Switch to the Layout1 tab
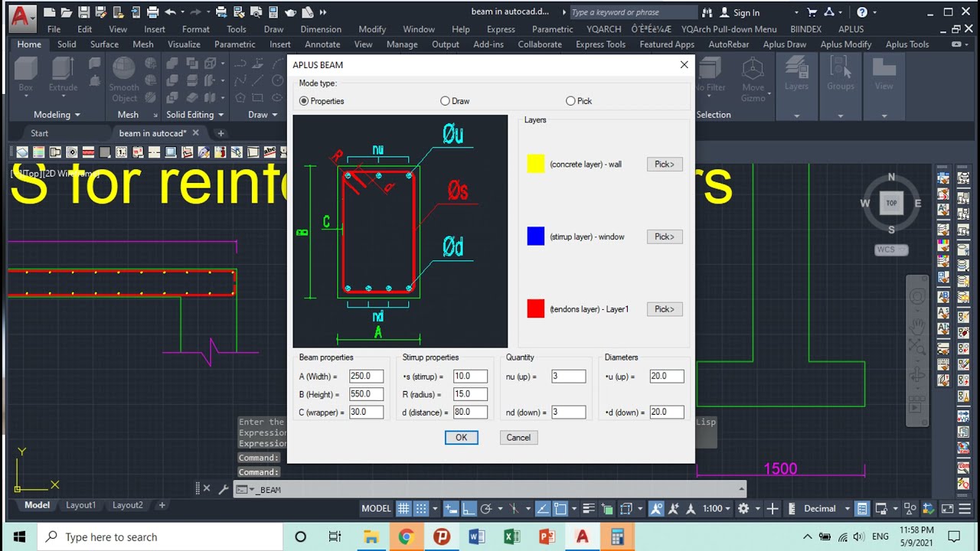This screenshot has height=551, width=980. point(81,505)
